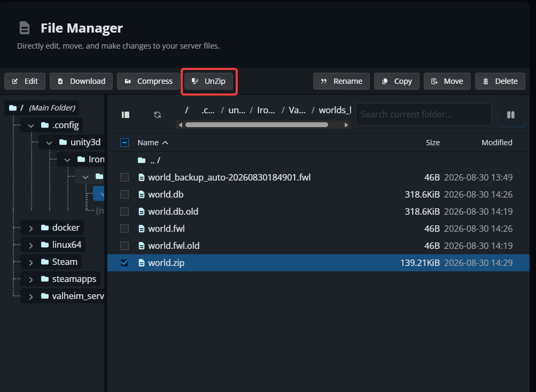Toggle the sidebar panel icon

pos(125,115)
